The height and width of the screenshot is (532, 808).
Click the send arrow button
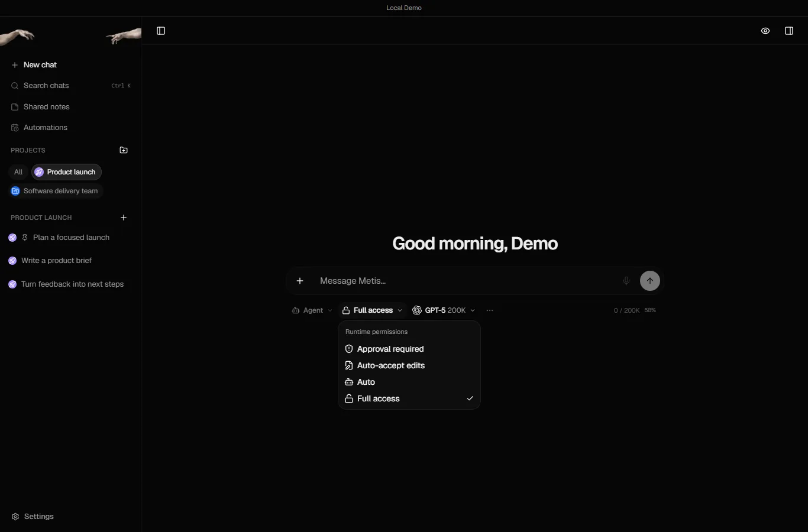coord(650,281)
